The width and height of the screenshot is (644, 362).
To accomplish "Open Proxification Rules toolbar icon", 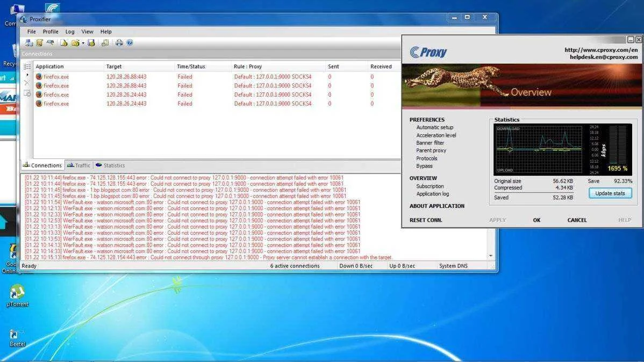I will (39, 42).
